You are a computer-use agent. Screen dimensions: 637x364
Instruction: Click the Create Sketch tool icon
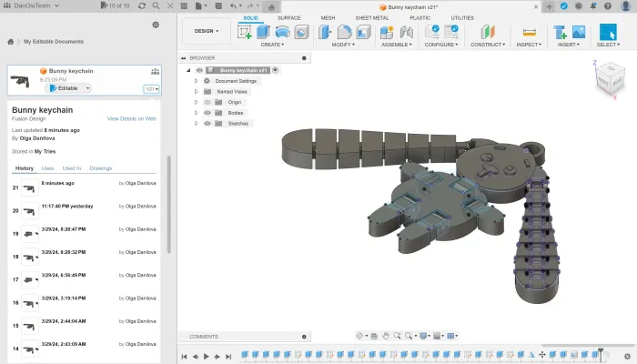tap(245, 32)
